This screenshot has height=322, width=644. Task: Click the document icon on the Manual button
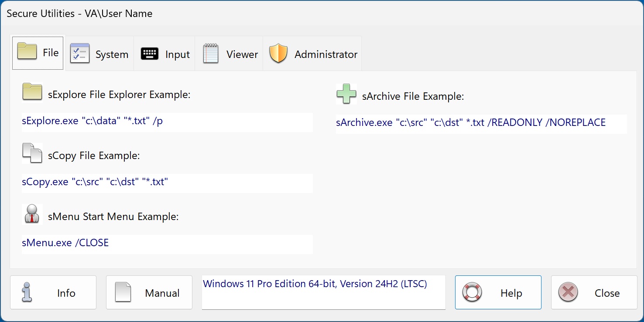[123, 292]
